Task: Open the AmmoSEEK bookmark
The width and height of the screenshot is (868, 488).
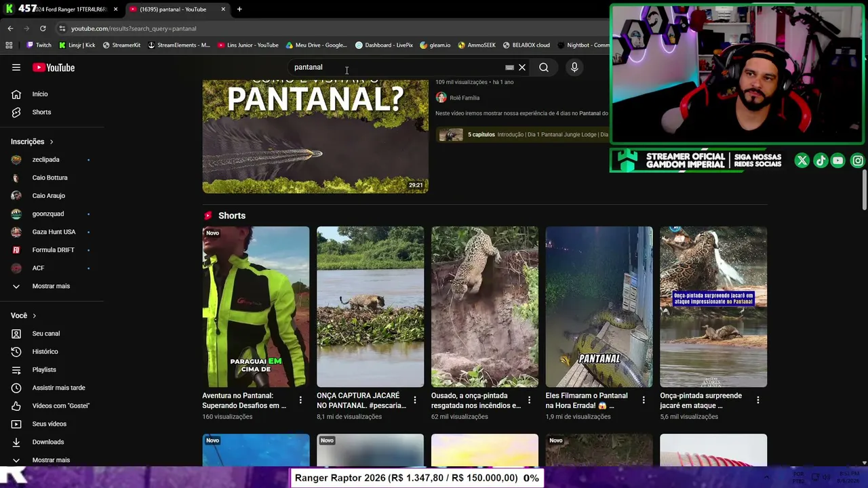Action: (477, 45)
